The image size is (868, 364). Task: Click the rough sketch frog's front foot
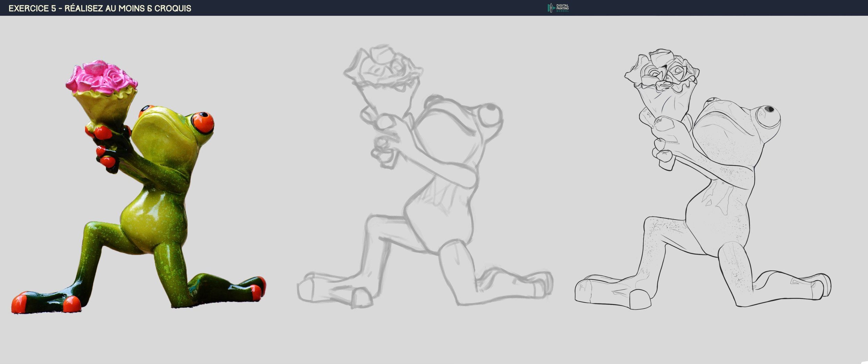[x=333, y=291]
